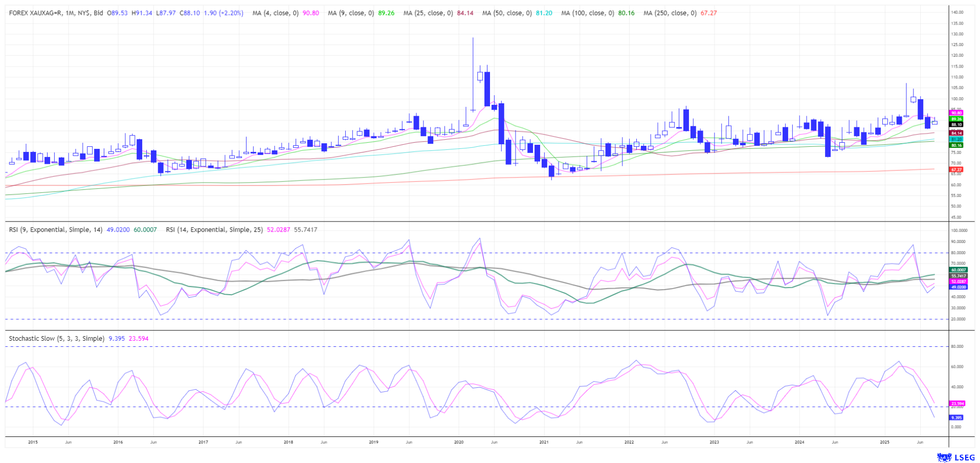Click the black 88.10 last price tag
Image resolution: width=980 pixels, height=463 pixels.
point(956,124)
